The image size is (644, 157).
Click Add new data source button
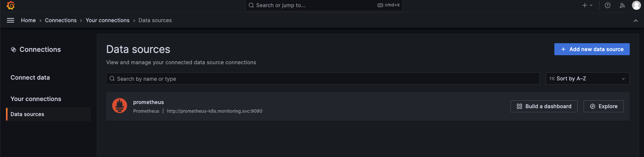[x=592, y=49]
